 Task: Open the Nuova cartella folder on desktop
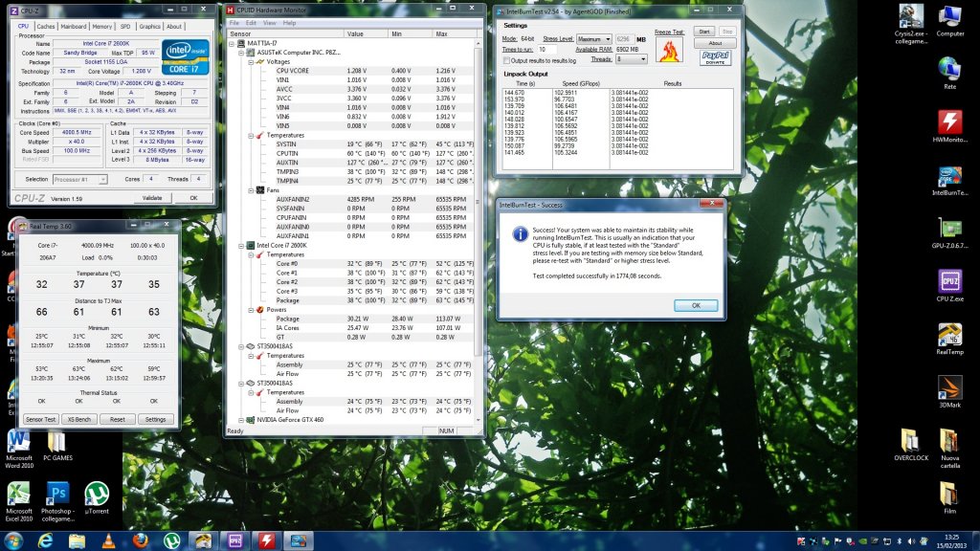point(949,449)
